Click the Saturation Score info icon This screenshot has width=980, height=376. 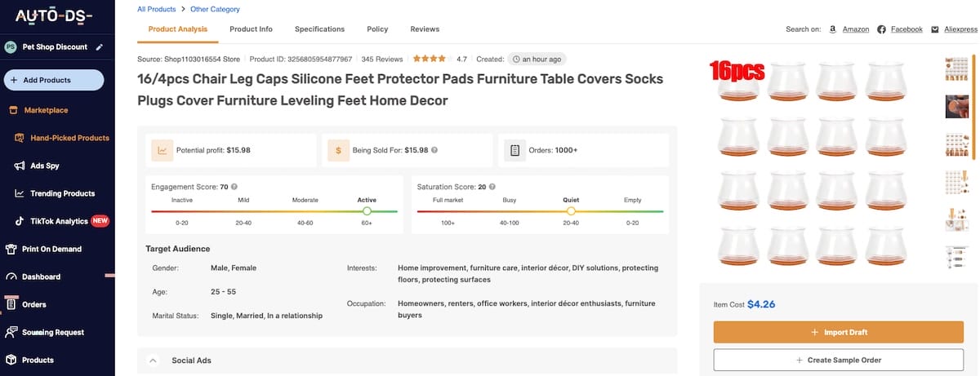492,187
